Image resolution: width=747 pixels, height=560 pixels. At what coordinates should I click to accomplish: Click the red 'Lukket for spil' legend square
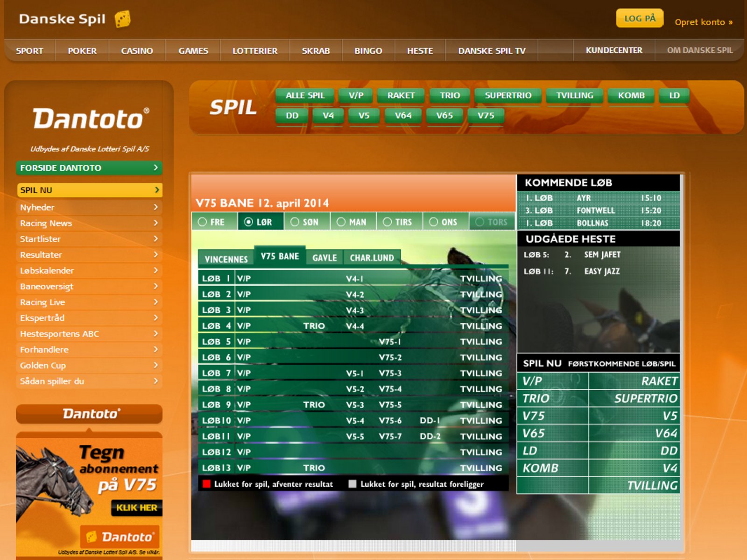pos(206,484)
